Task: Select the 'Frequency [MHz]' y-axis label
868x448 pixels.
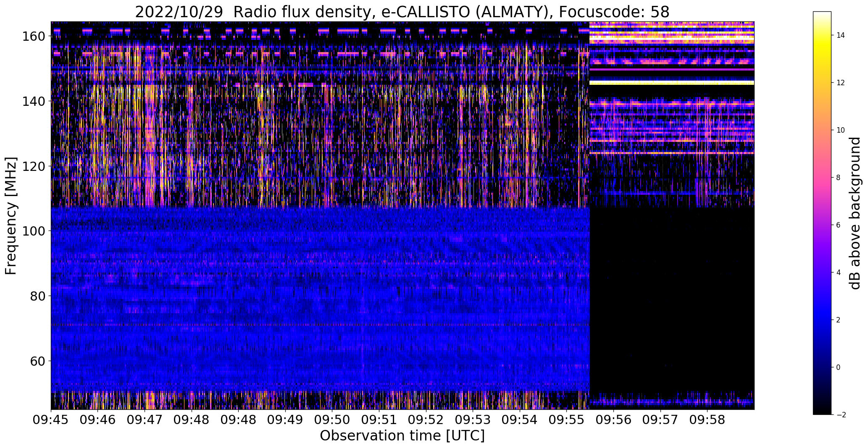Action: [11, 216]
